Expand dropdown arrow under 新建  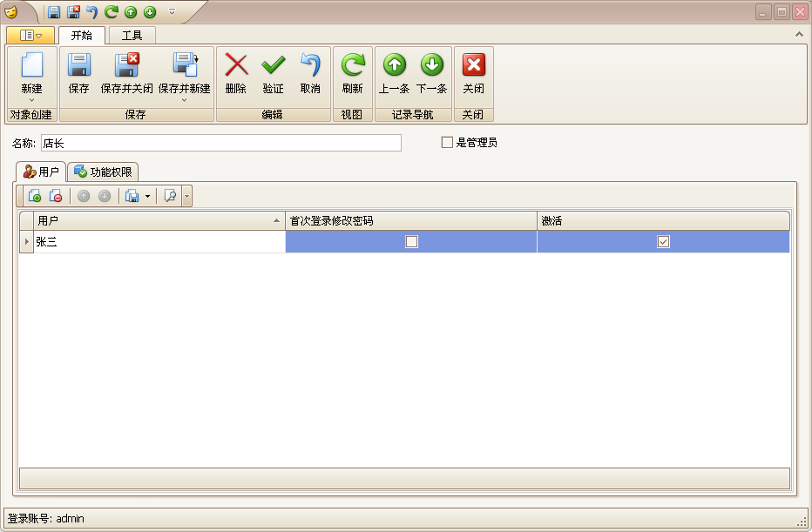(31, 100)
